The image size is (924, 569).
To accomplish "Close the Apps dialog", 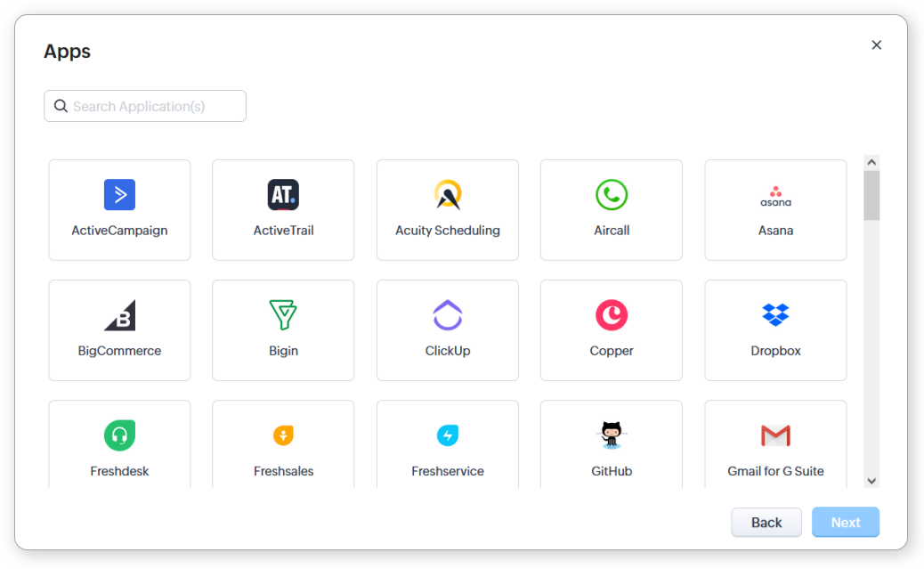I will 876,45.
